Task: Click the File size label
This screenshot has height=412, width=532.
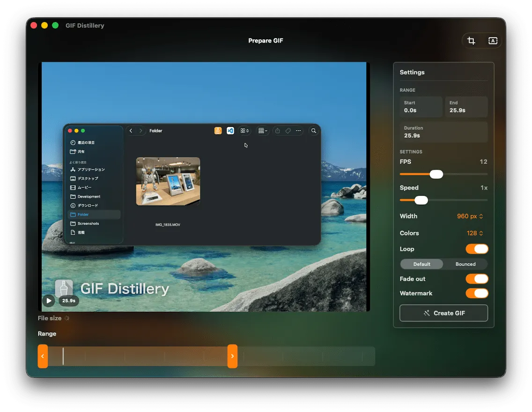Action: 50,318
